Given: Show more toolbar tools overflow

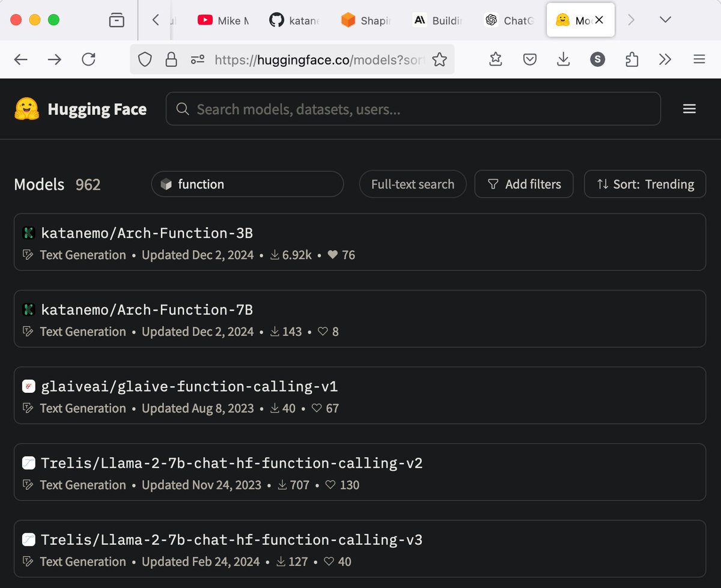Looking at the screenshot, I should coord(665,59).
